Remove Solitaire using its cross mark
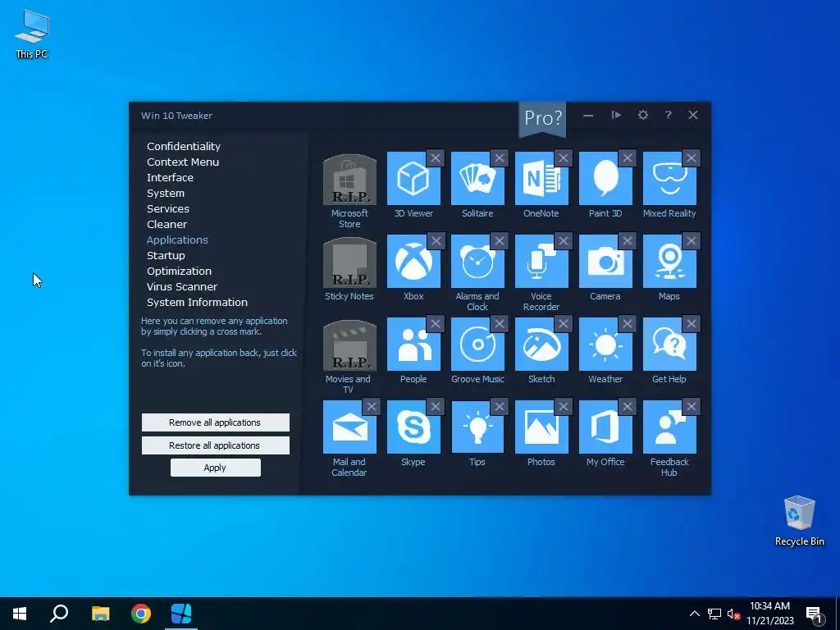Image resolution: width=840 pixels, height=630 pixels. (x=500, y=158)
